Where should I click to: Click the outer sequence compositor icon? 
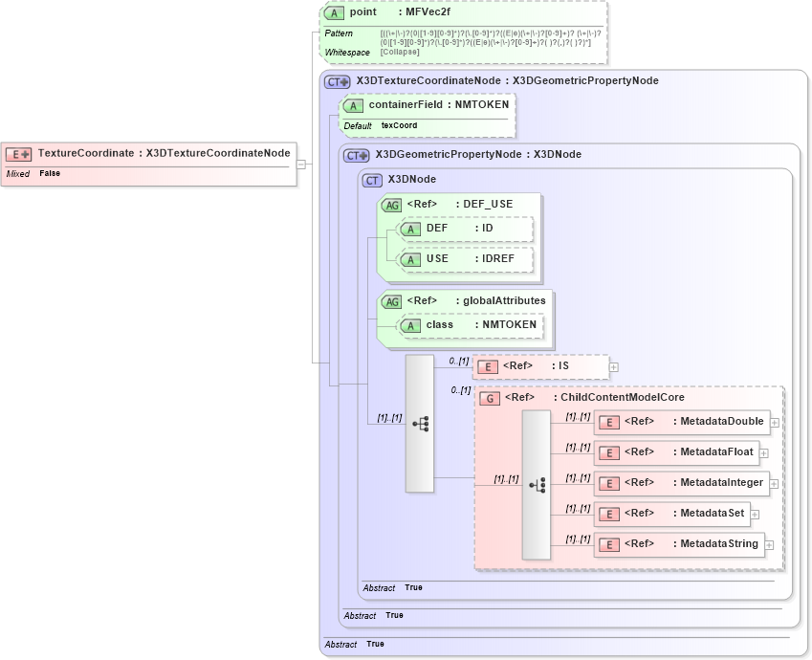point(420,424)
